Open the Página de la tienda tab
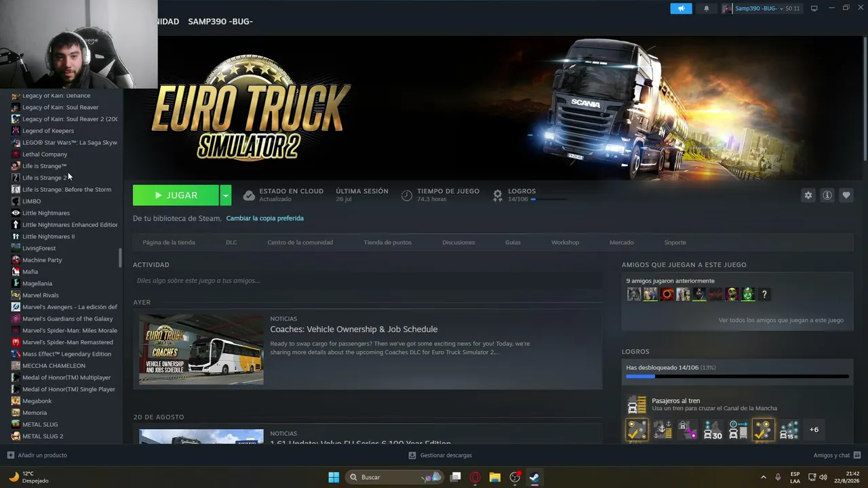Viewport: 868px width, 488px height. [x=169, y=243]
